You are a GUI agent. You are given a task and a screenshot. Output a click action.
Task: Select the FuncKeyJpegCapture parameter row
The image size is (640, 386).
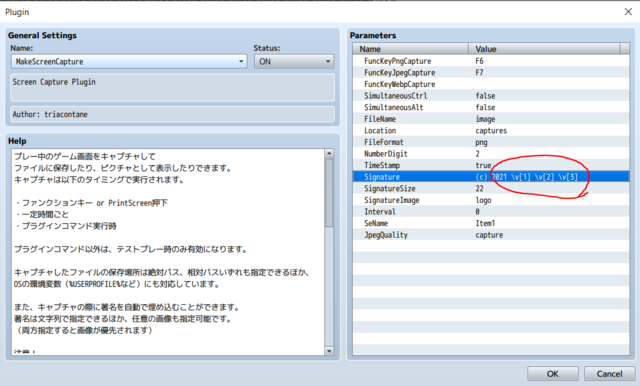[491, 73]
